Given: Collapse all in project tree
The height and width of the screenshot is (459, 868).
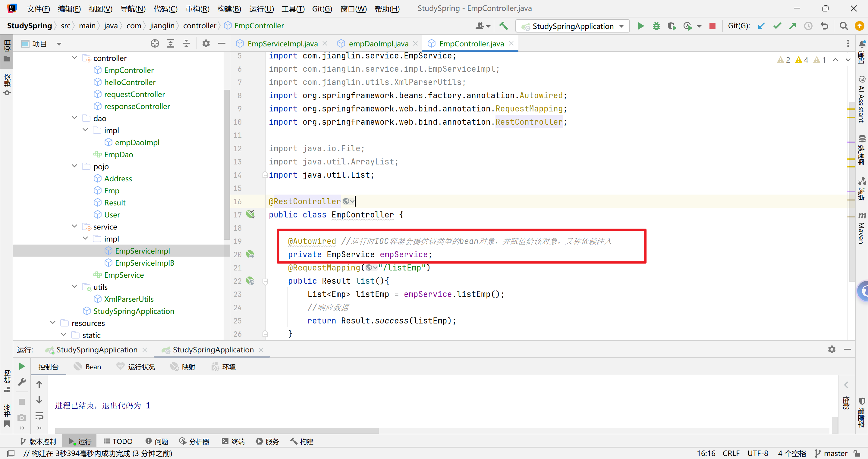Looking at the screenshot, I should point(186,44).
